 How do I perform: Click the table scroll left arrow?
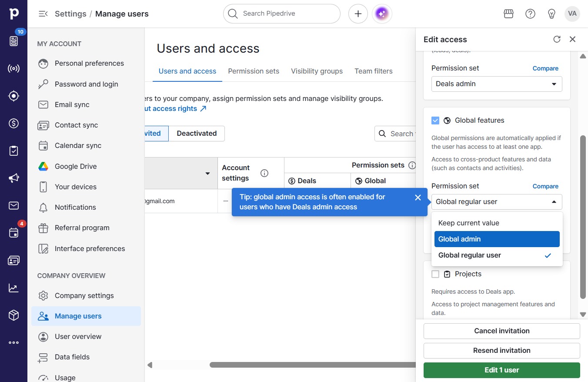pyautogui.click(x=150, y=365)
